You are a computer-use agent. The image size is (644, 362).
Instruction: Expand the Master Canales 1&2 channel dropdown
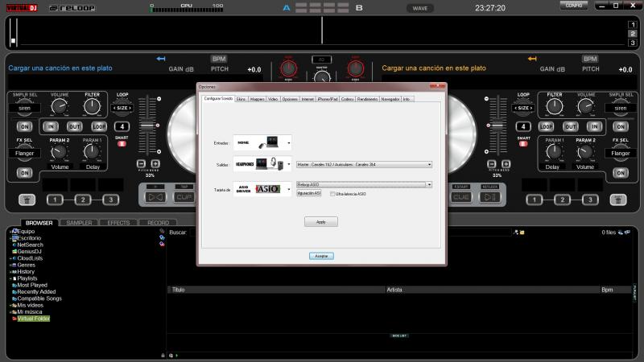click(x=364, y=164)
